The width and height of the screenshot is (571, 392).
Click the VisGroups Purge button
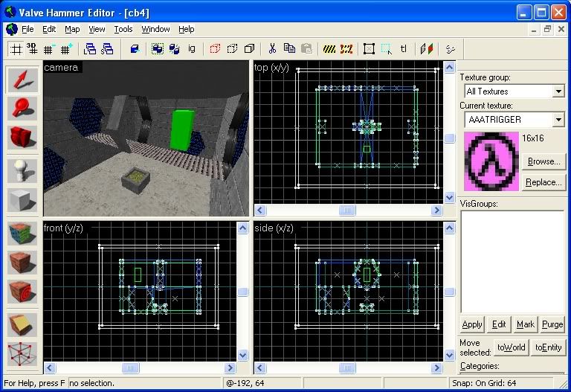[552, 324]
